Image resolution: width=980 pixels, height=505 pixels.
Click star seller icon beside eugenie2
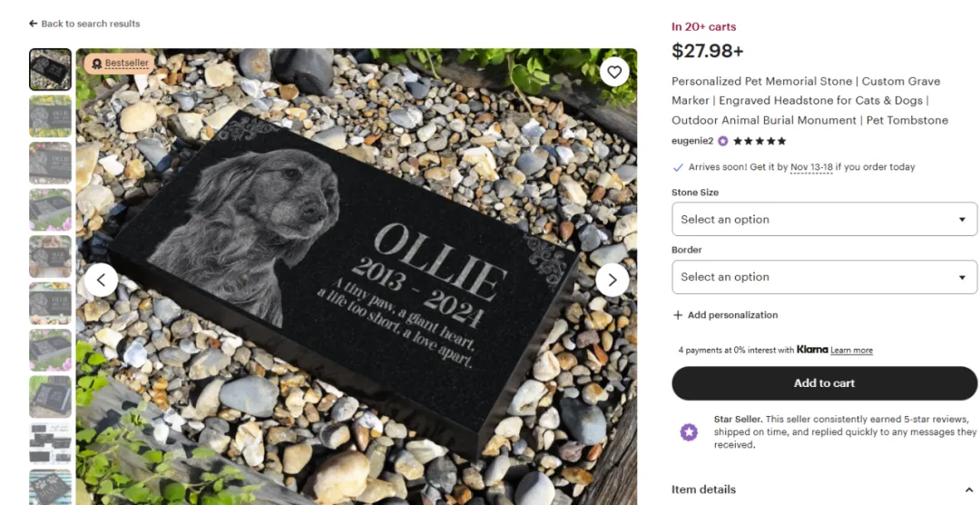(x=723, y=141)
